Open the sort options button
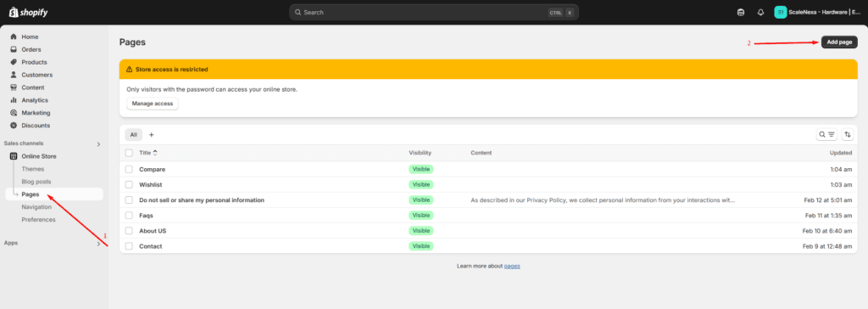 pos(848,134)
